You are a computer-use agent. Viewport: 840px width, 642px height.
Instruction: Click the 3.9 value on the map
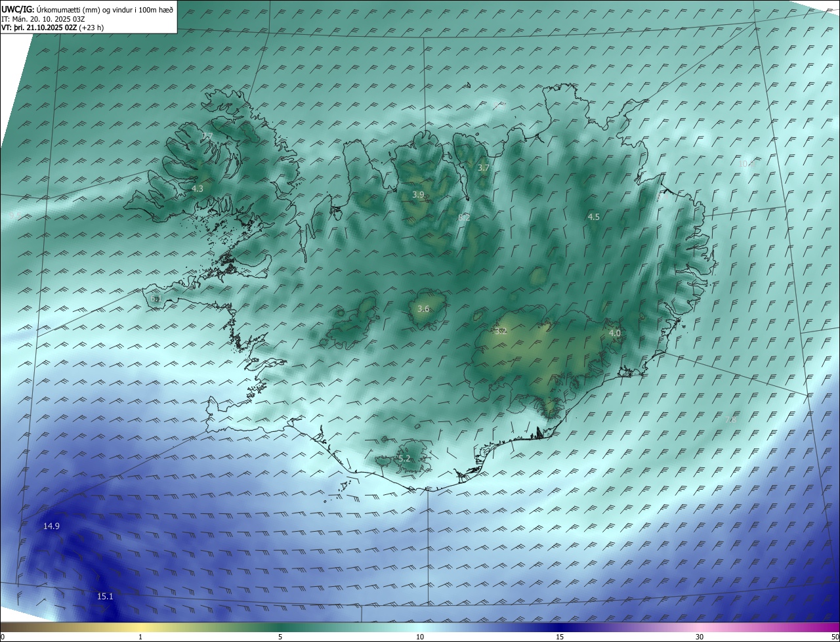tap(418, 195)
